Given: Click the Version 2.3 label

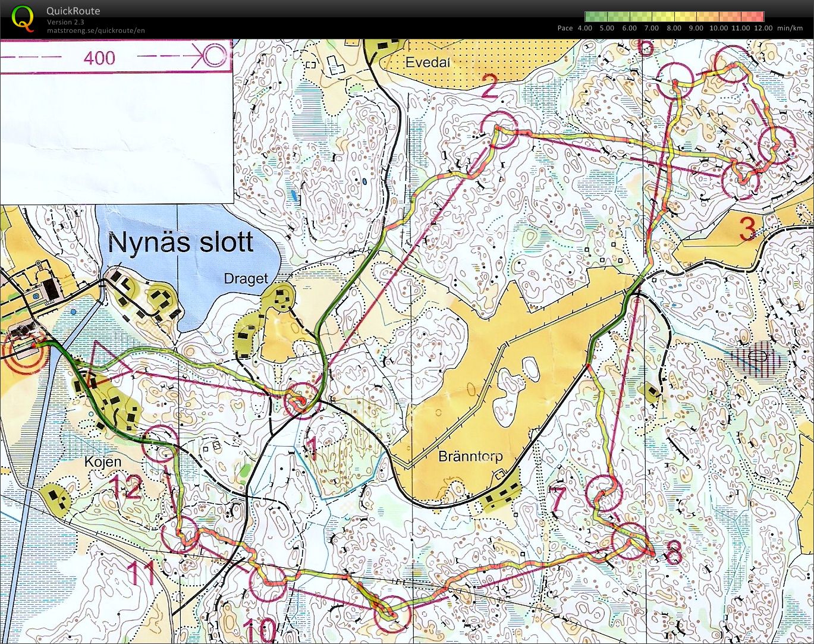Looking at the screenshot, I should 65,22.
